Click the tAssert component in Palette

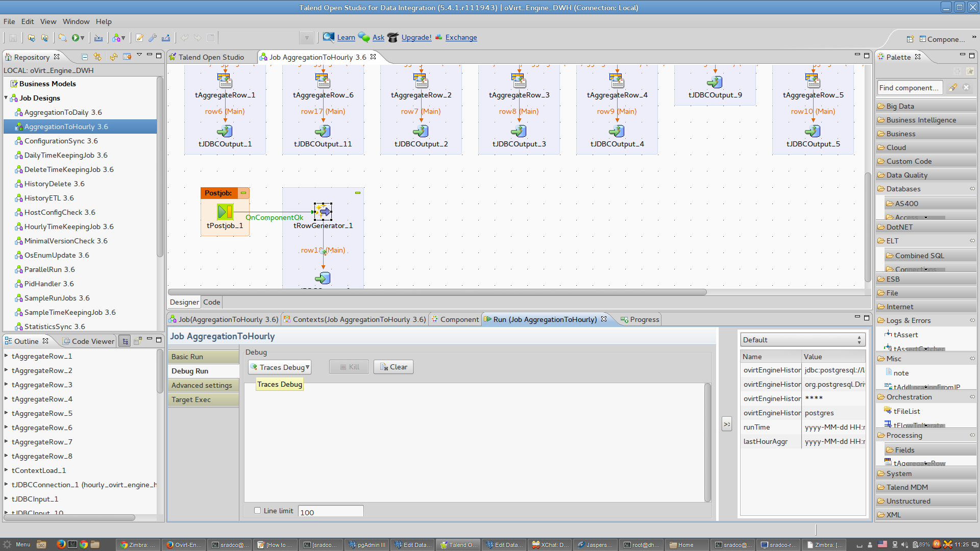coord(905,335)
